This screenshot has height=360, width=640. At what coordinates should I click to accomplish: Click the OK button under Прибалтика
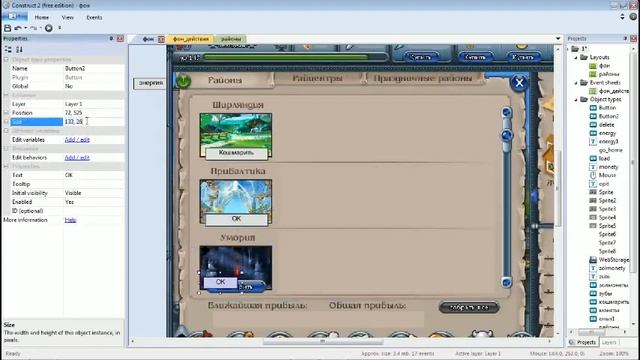(x=236, y=219)
